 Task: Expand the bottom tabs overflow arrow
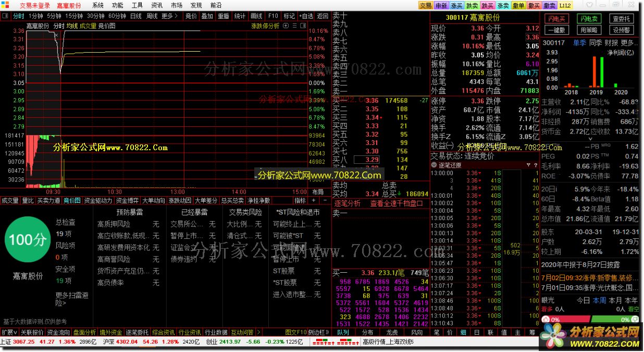(258, 332)
